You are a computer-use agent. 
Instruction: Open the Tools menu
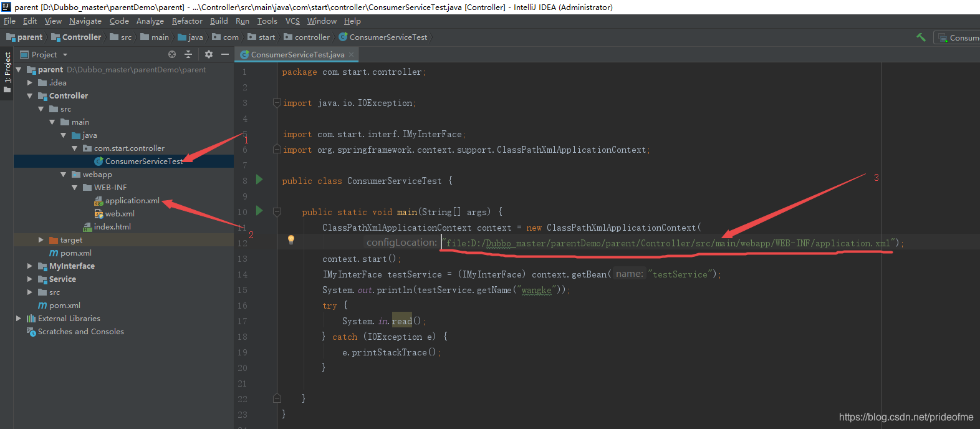point(267,21)
